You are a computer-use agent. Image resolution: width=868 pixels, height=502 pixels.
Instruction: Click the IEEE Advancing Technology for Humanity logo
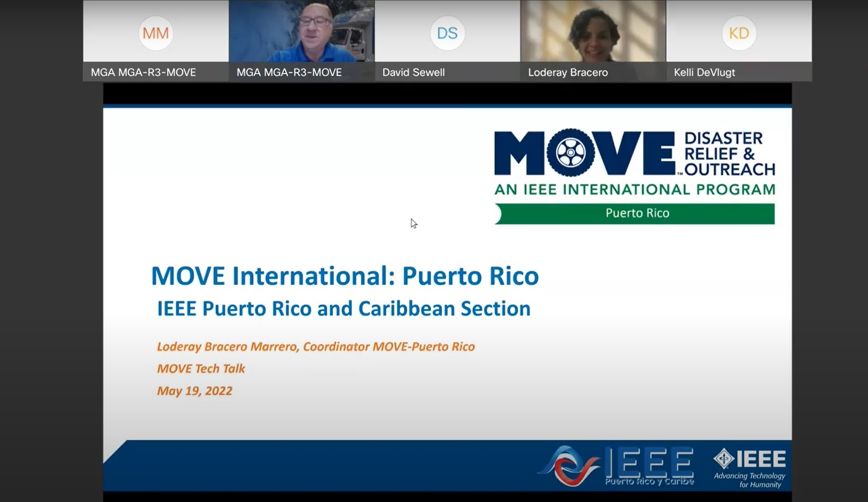click(x=749, y=468)
